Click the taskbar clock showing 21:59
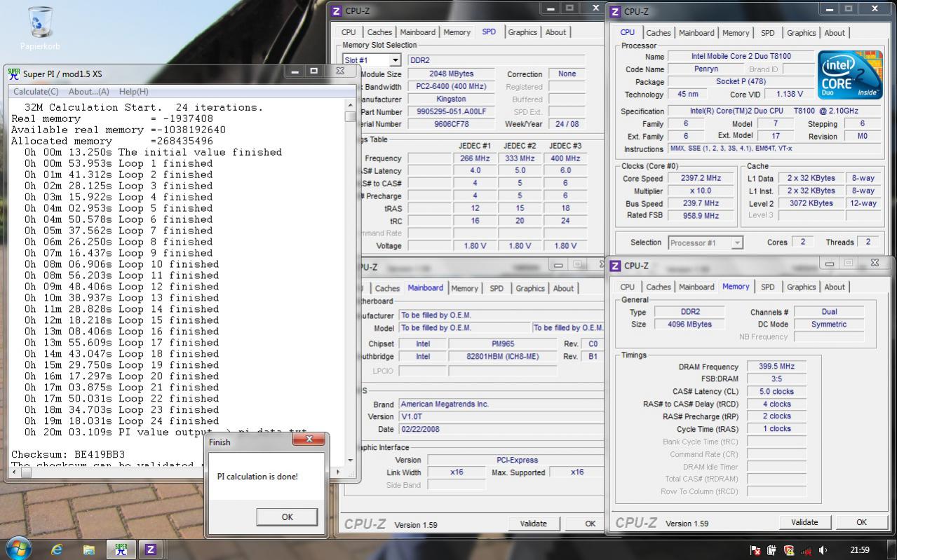Viewport: 925px width, 560px height. click(x=859, y=551)
